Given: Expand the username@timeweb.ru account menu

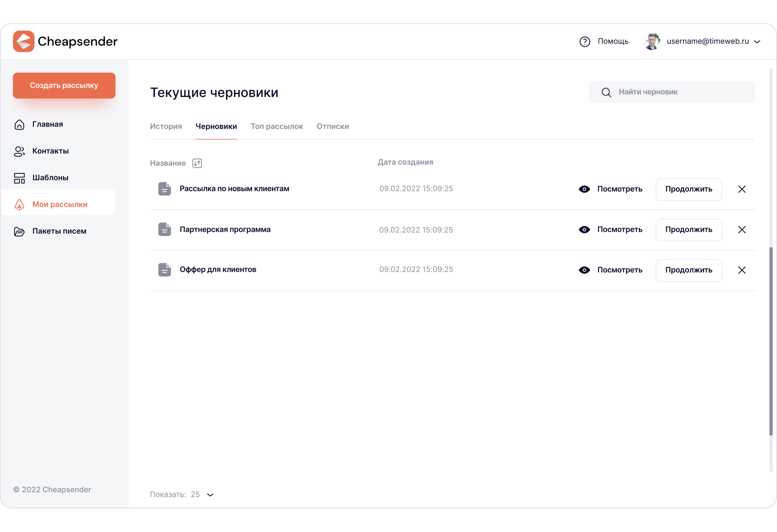Looking at the screenshot, I should click(x=757, y=42).
